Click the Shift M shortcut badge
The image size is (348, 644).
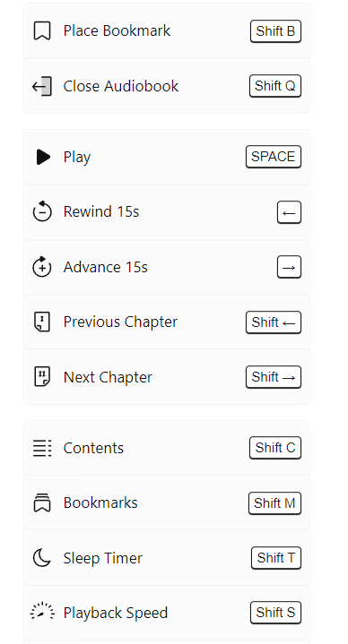point(274,503)
